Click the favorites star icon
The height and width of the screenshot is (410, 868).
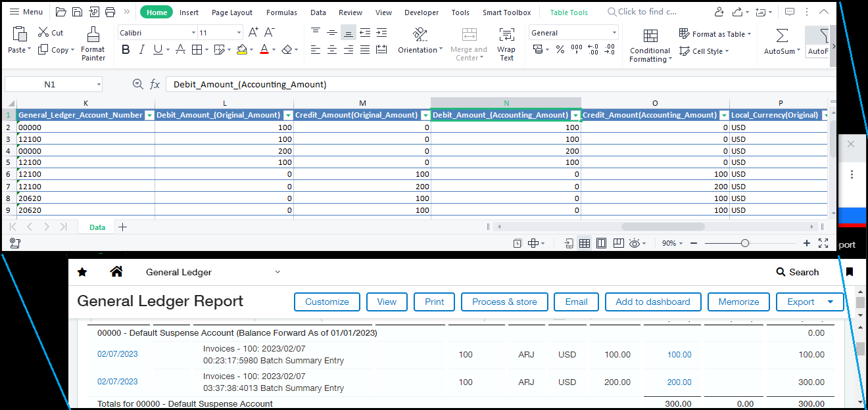tap(82, 272)
